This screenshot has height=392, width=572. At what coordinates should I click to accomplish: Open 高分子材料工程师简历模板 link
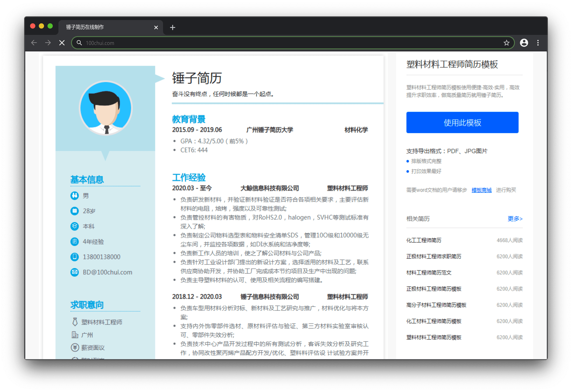436,305
